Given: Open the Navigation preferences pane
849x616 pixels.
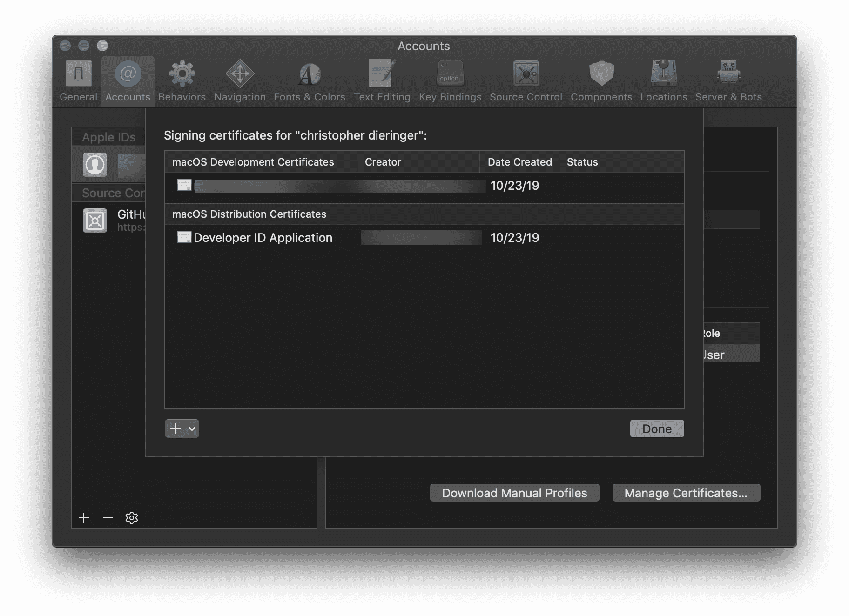Looking at the screenshot, I should pyautogui.click(x=240, y=81).
